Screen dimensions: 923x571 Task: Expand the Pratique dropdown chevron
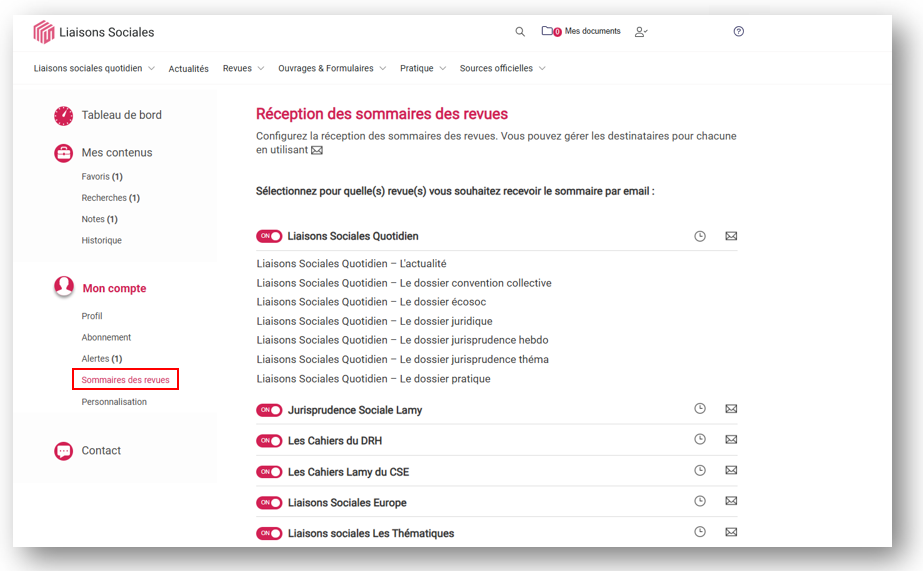coord(443,68)
